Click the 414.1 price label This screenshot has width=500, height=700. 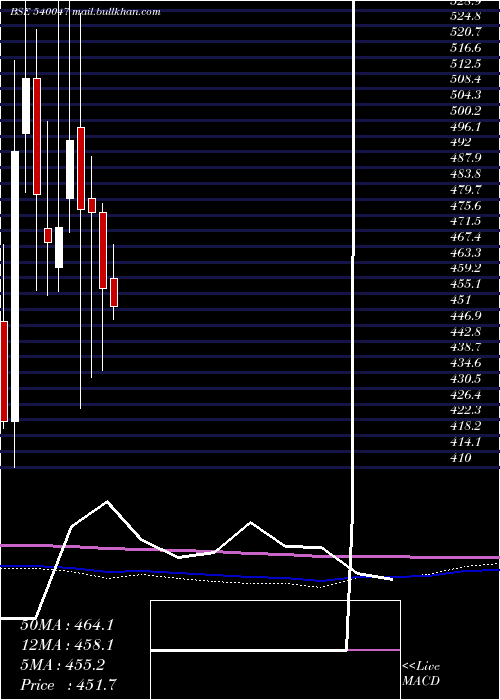coord(466,442)
